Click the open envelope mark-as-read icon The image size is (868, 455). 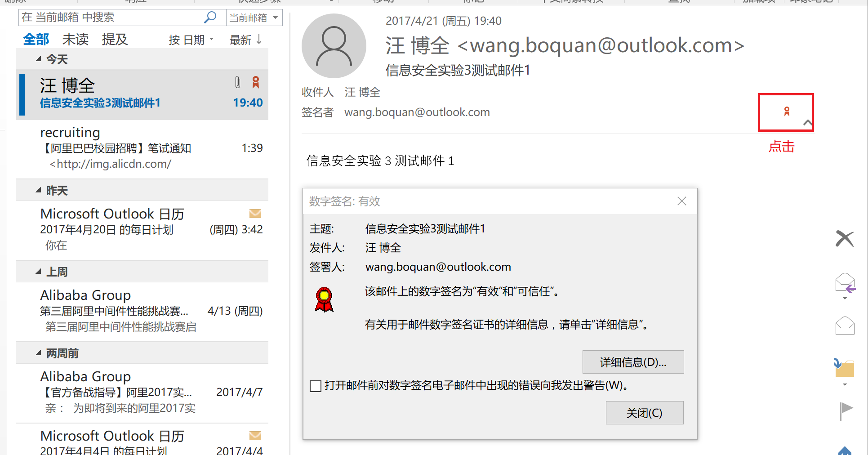tap(845, 326)
